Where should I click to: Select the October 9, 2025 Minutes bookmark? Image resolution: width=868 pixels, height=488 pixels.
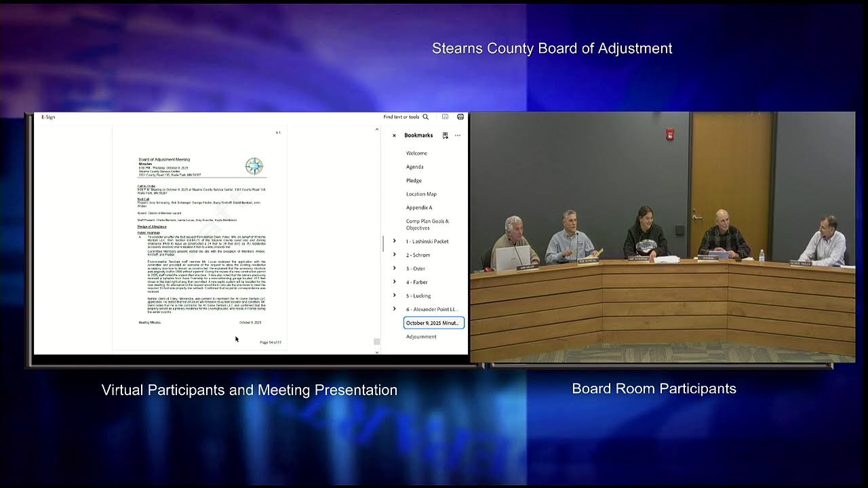click(x=434, y=323)
